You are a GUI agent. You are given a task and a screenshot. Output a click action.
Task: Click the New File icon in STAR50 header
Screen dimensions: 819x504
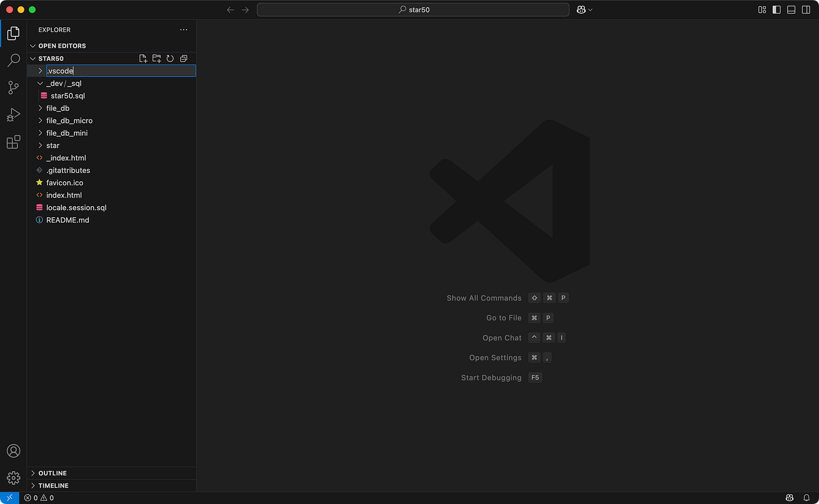[143, 58]
